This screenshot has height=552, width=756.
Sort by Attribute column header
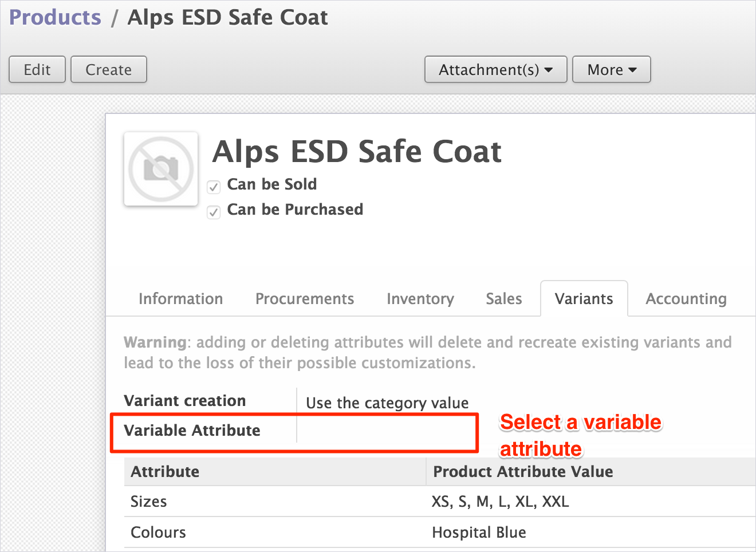click(165, 472)
